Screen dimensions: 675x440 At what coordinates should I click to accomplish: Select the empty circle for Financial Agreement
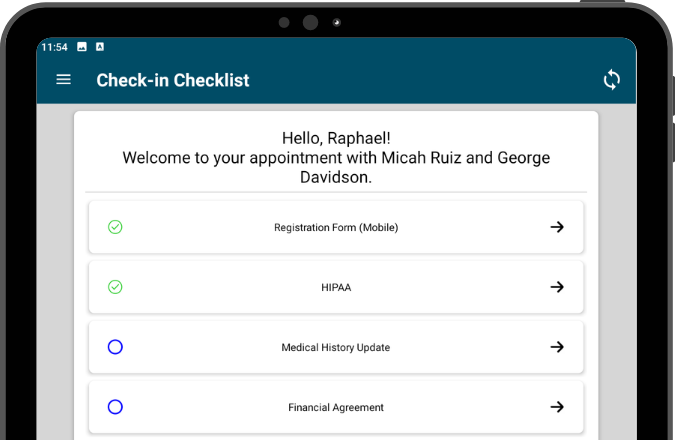(115, 407)
